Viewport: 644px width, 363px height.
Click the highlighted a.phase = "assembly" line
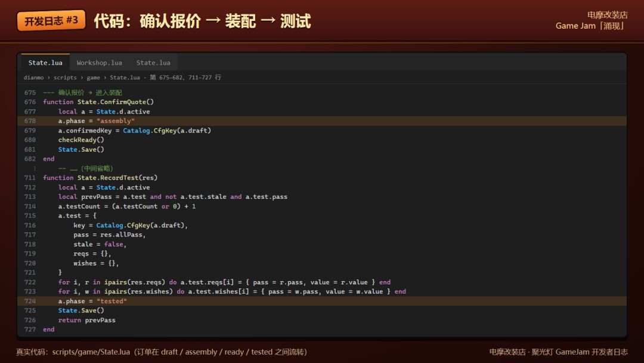(322, 121)
